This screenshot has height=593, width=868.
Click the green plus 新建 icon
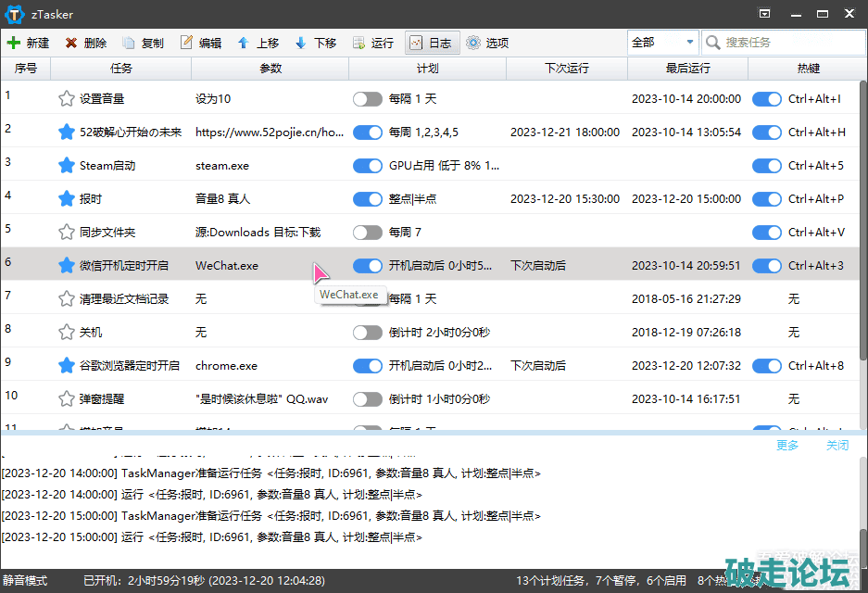13,43
